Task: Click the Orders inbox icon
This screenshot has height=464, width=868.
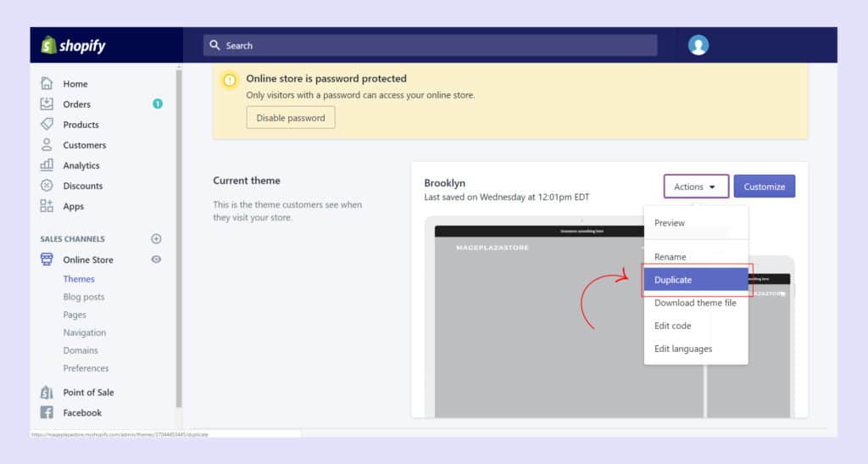Action: pos(47,103)
